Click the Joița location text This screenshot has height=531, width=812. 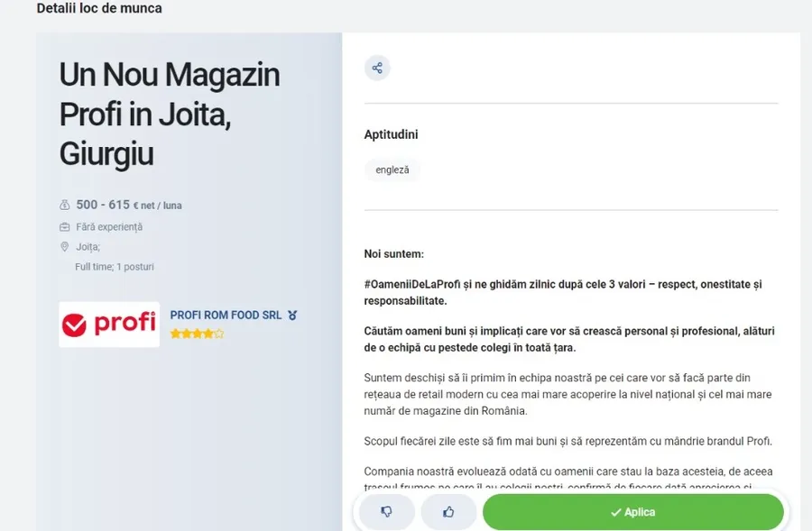[88, 247]
